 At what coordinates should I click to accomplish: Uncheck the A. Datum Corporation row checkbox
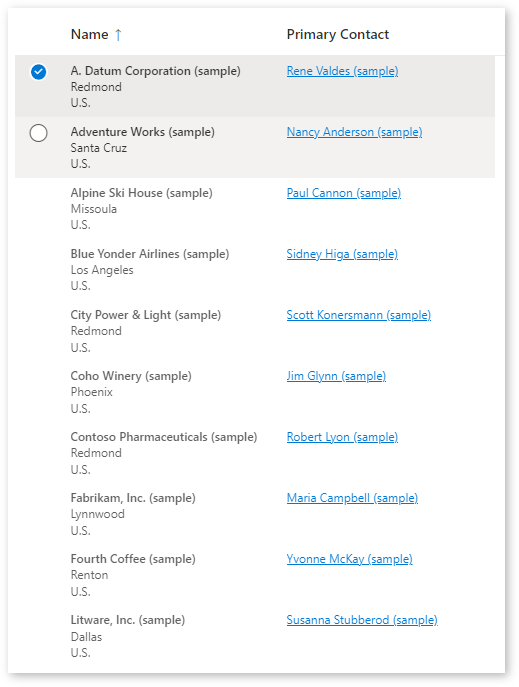point(39,72)
